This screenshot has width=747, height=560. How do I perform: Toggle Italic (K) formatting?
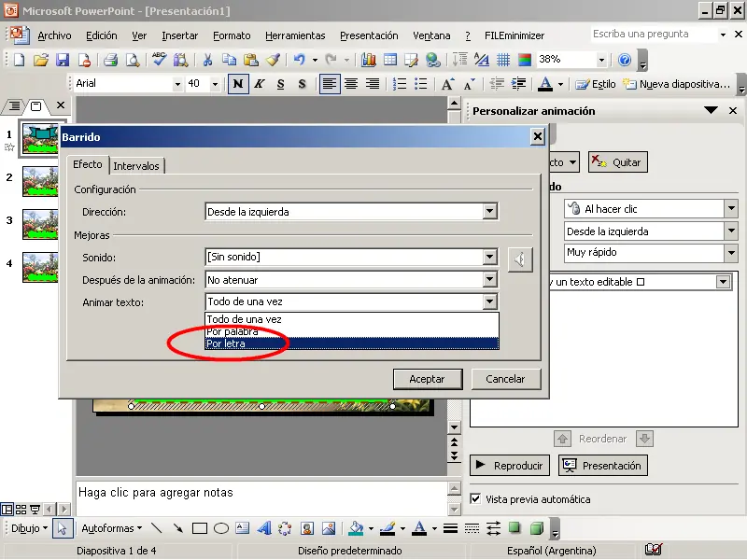260,84
